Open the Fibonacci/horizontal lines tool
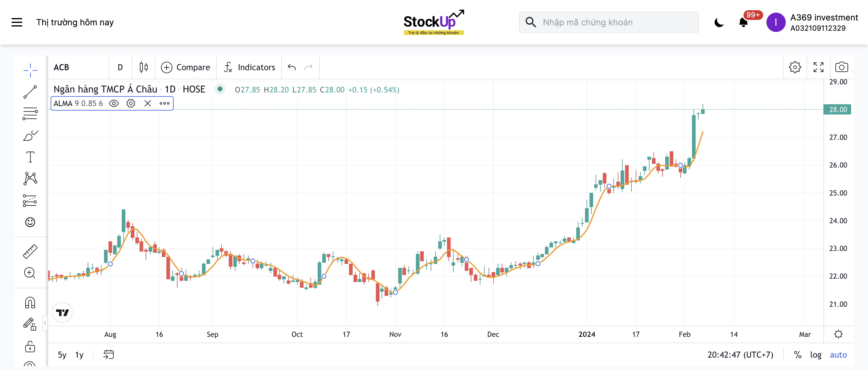Image resolution: width=868 pixels, height=370 pixels. pos(30,114)
